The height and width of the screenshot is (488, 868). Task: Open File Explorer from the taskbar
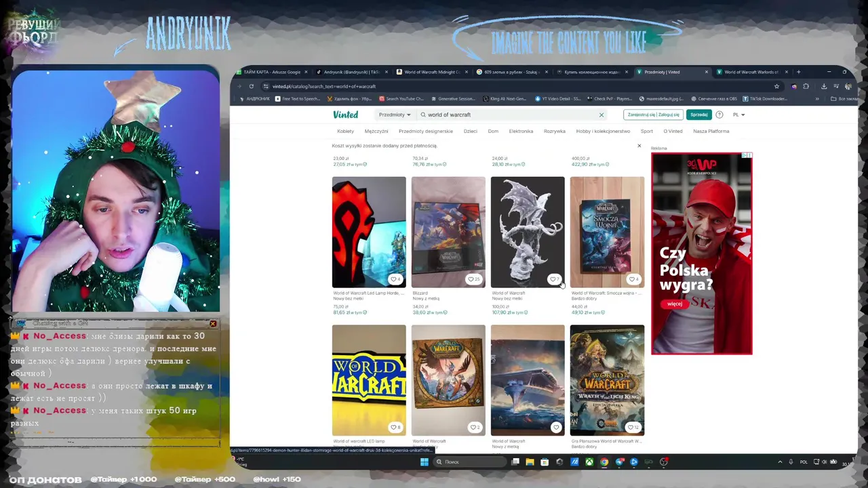[530, 462]
